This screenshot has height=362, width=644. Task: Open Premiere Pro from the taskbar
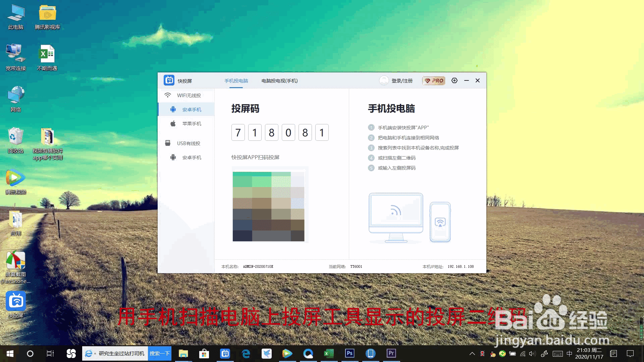pos(391,353)
